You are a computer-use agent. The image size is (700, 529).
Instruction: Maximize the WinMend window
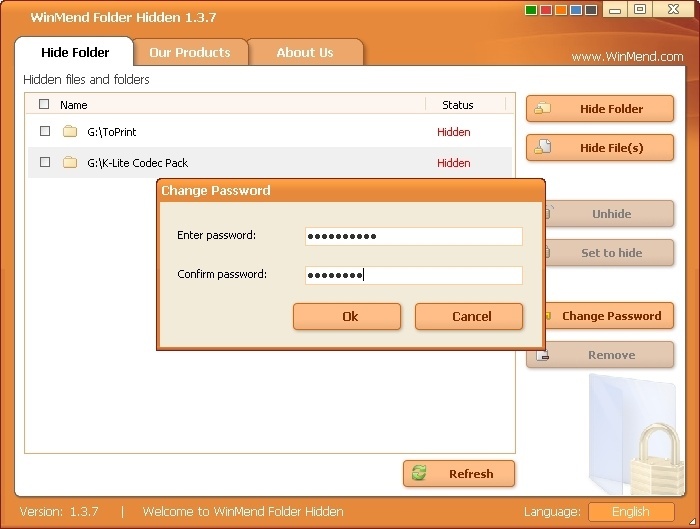(640, 9)
